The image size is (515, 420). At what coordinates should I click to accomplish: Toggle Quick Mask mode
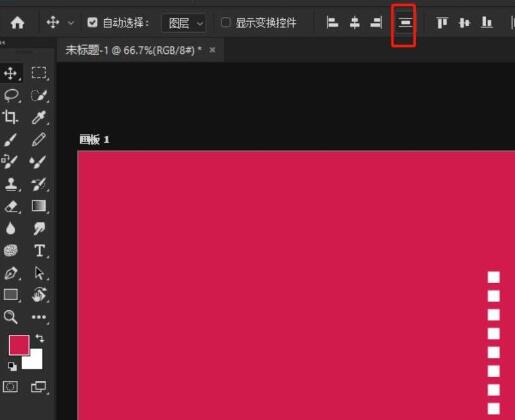[x=10, y=387]
